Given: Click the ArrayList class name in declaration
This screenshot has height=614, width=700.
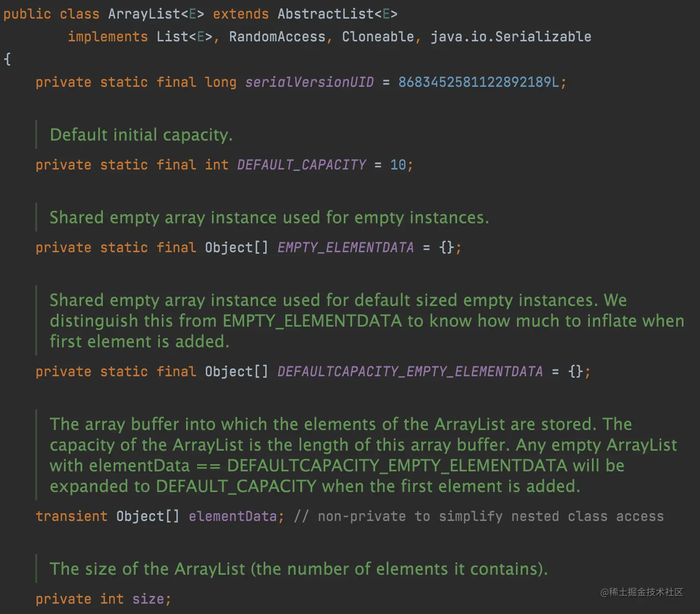Looking at the screenshot, I should 144,14.
